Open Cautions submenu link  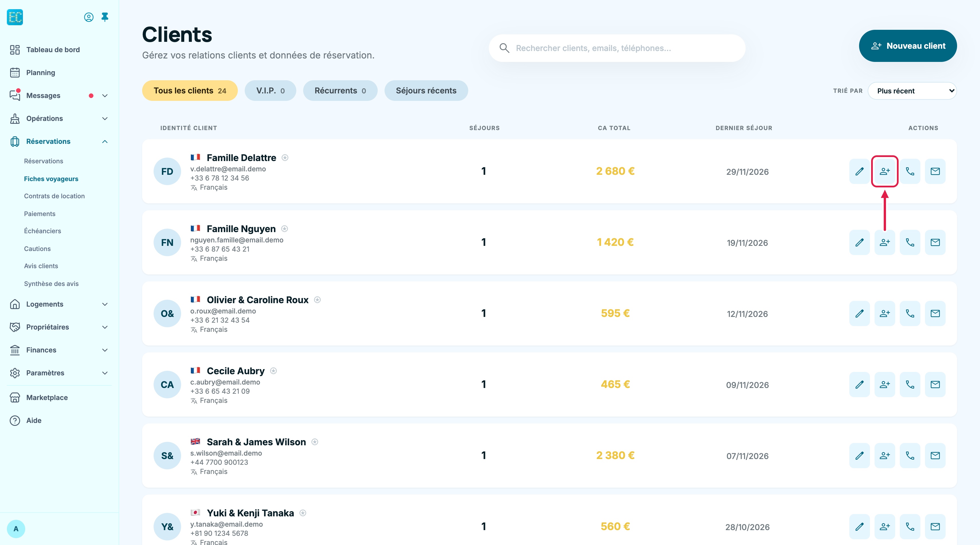click(x=37, y=249)
